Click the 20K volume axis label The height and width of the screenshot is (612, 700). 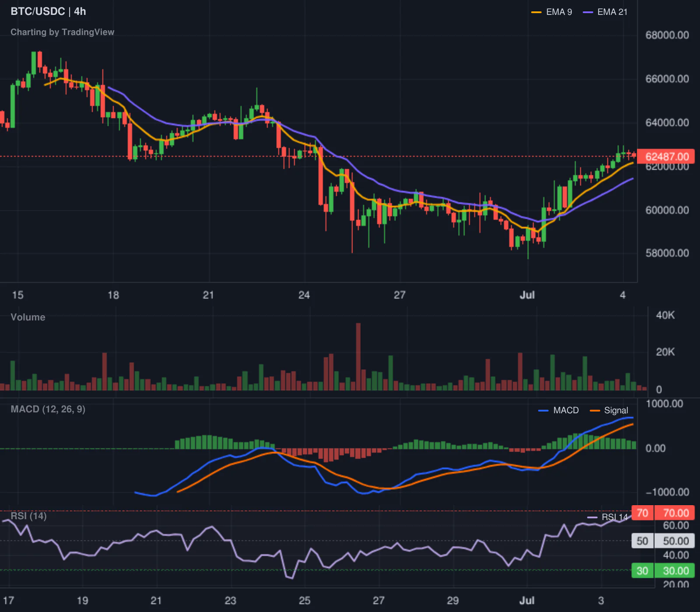click(665, 352)
